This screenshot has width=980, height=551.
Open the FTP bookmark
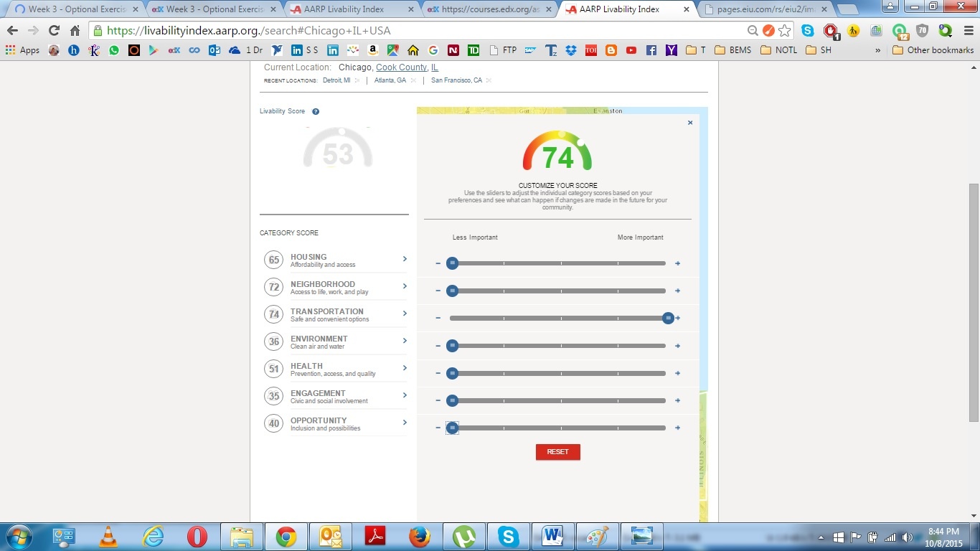(503, 50)
